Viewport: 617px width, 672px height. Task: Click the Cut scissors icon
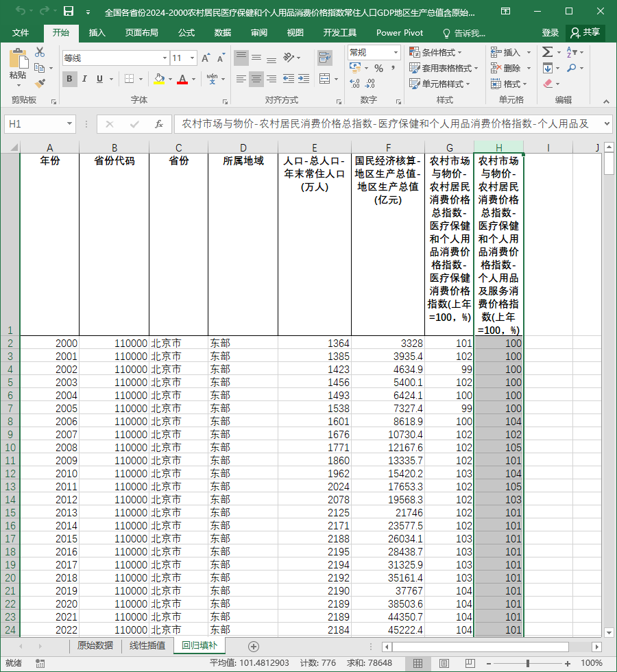click(40, 52)
